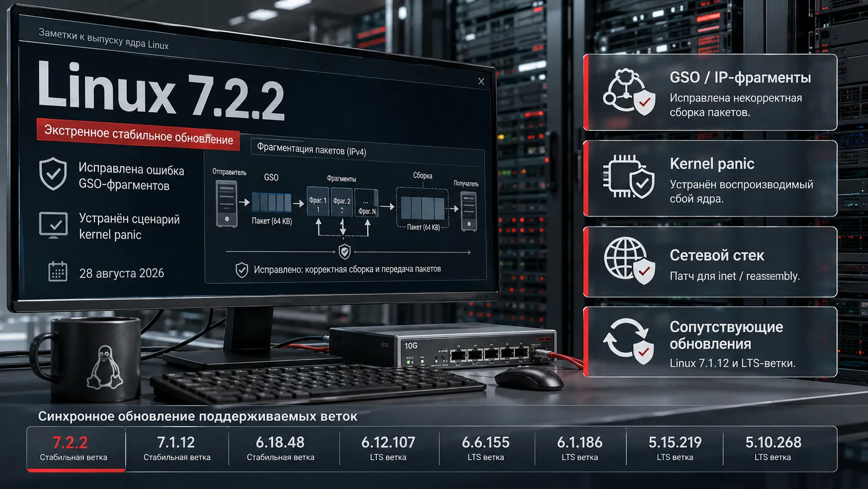Image resolution: width=868 pixels, height=489 pixels.
Task: Click "Исправлена некорректная сборка пакетов." description
Action: 736,105
